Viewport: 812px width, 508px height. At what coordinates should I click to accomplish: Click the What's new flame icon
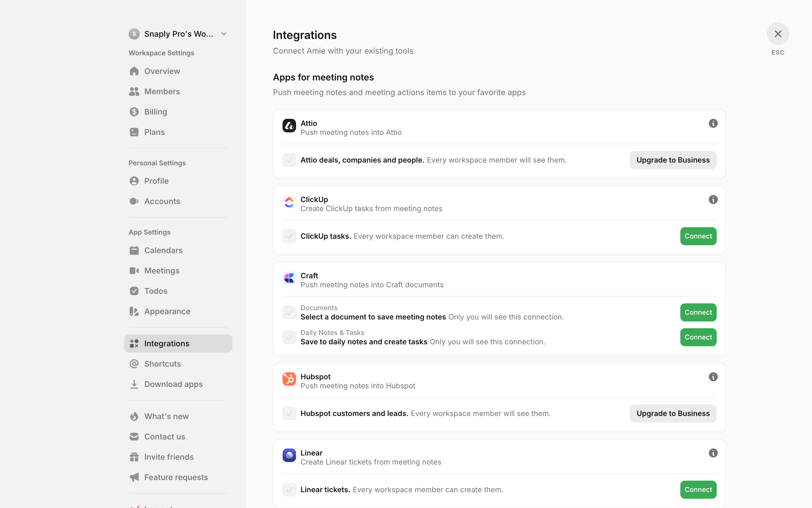click(x=134, y=416)
